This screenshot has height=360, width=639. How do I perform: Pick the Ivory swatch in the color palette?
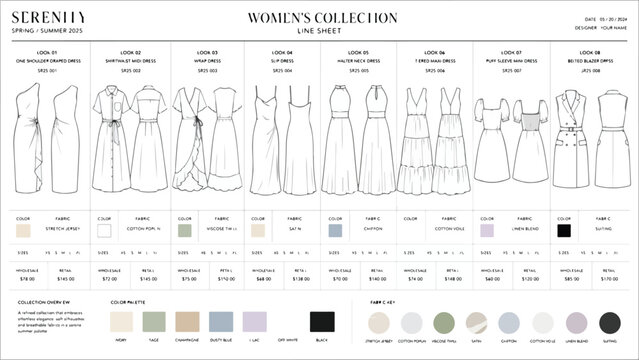121,322
